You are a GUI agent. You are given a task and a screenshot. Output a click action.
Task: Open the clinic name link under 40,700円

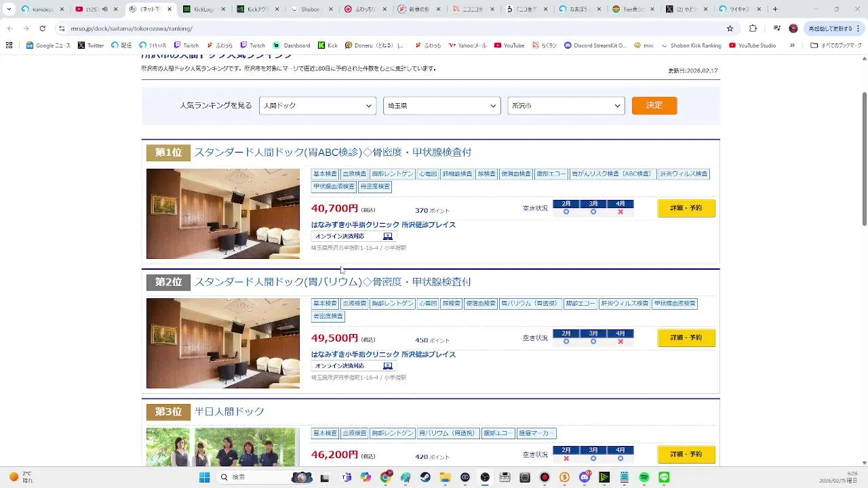pyautogui.click(x=383, y=225)
